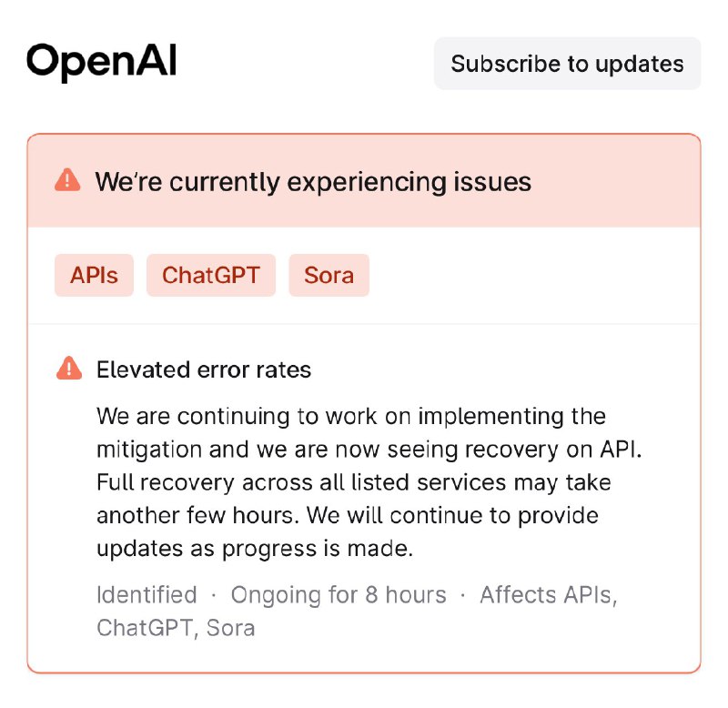
Task: Click the "We're currently experiencing issues" heading
Action: pyautogui.click(x=313, y=181)
